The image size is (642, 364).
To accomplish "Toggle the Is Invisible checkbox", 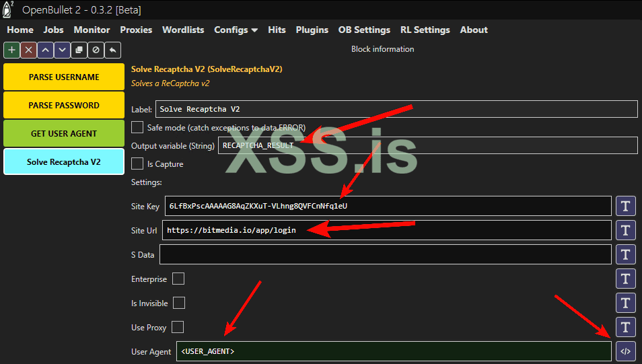I will click(179, 303).
